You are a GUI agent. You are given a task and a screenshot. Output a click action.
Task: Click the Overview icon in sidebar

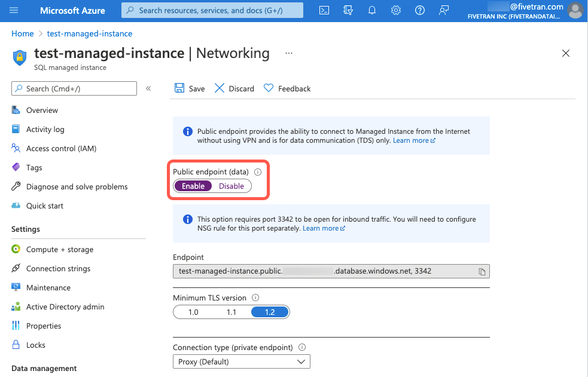pos(16,110)
